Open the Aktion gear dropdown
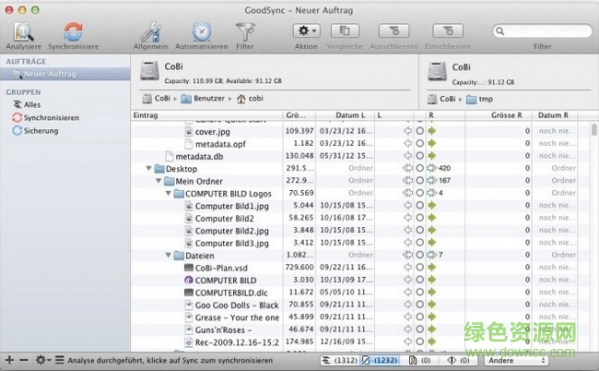Screen dimensions: 599x371 (306, 31)
